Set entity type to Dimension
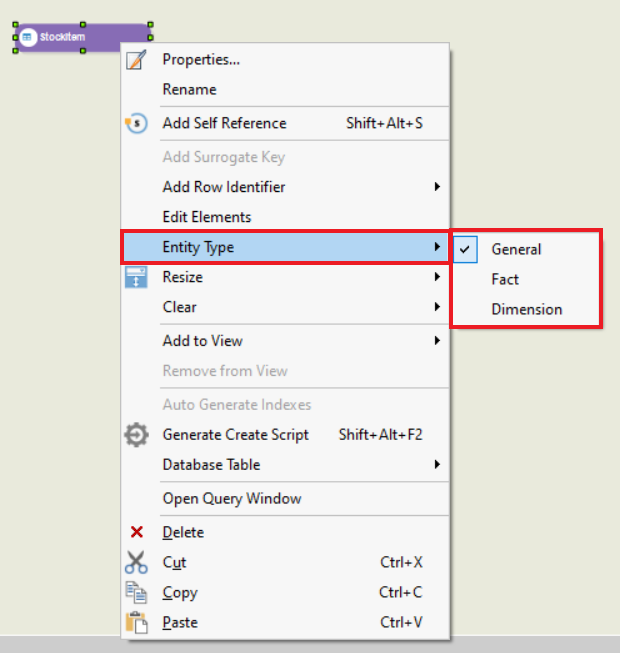The width and height of the screenshot is (620, 653). (x=526, y=309)
